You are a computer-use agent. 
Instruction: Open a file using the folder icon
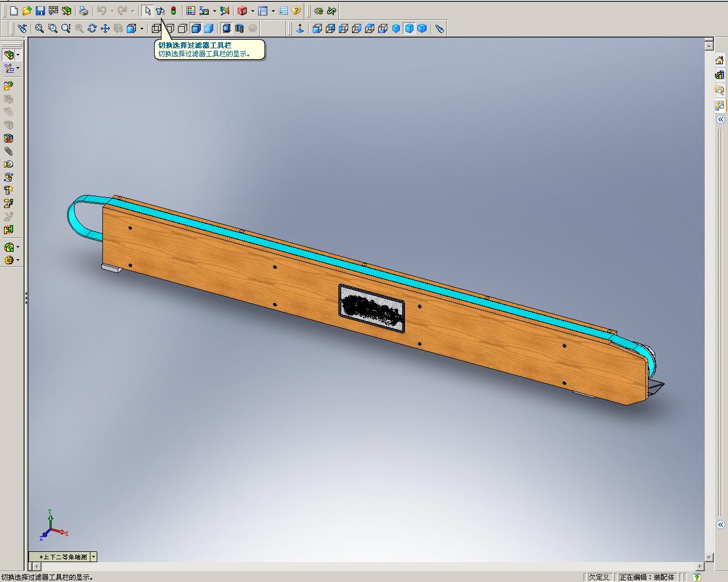[27, 11]
